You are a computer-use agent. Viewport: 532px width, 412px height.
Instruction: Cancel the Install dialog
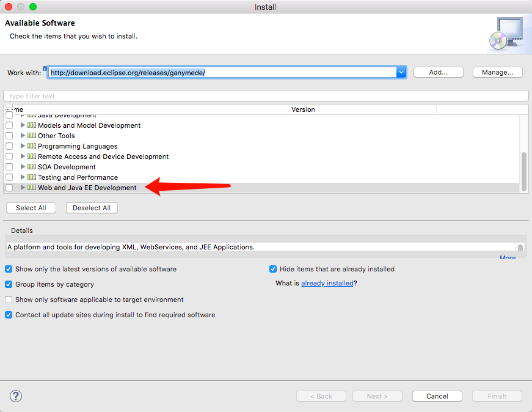[x=437, y=396]
